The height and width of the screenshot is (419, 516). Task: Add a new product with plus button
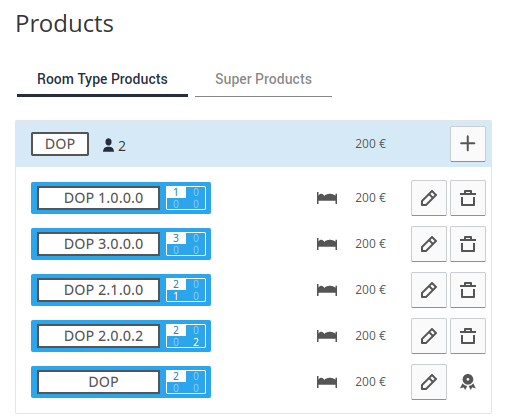(x=468, y=144)
